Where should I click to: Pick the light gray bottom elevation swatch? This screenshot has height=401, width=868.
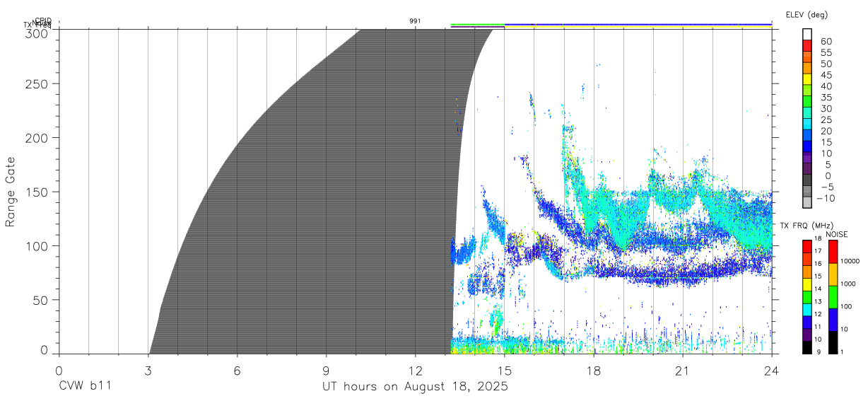[807, 202]
